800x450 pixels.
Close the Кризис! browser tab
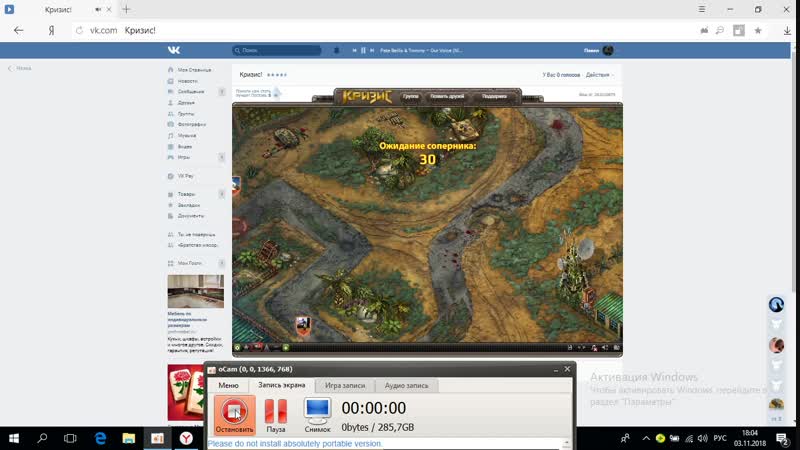point(109,10)
